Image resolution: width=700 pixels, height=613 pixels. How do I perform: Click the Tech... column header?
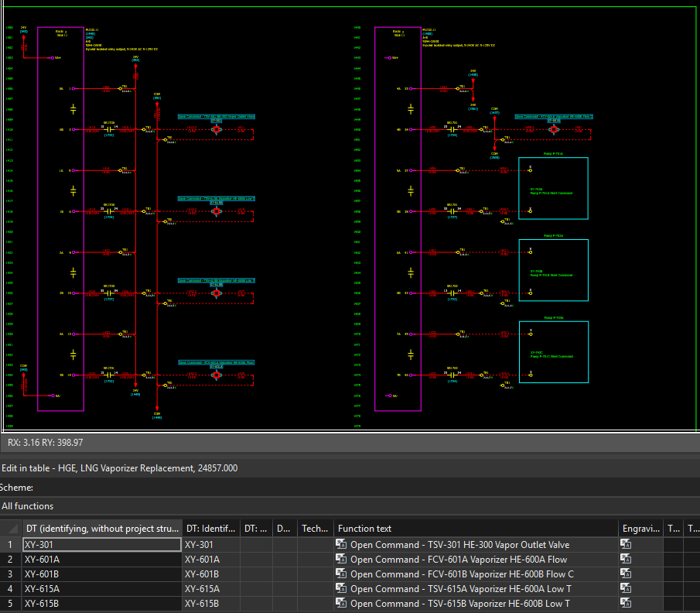[x=315, y=529]
